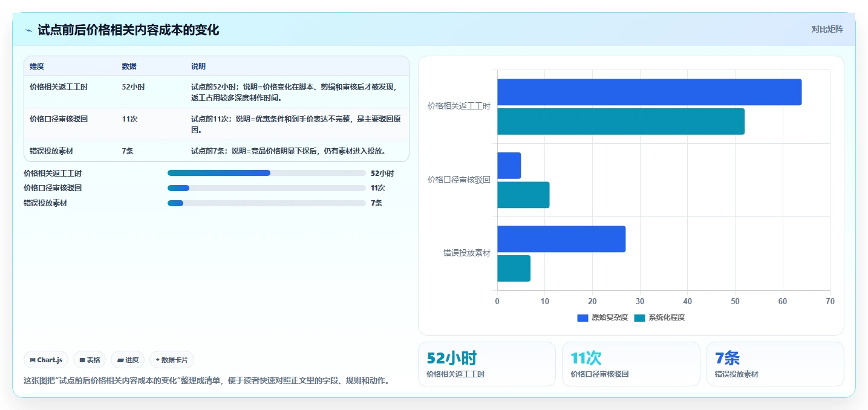This screenshot has height=410, width=868.
Task: Click progress bar for 价格相关返工工时
Action: pyautogui.click(x=267, y=173)
